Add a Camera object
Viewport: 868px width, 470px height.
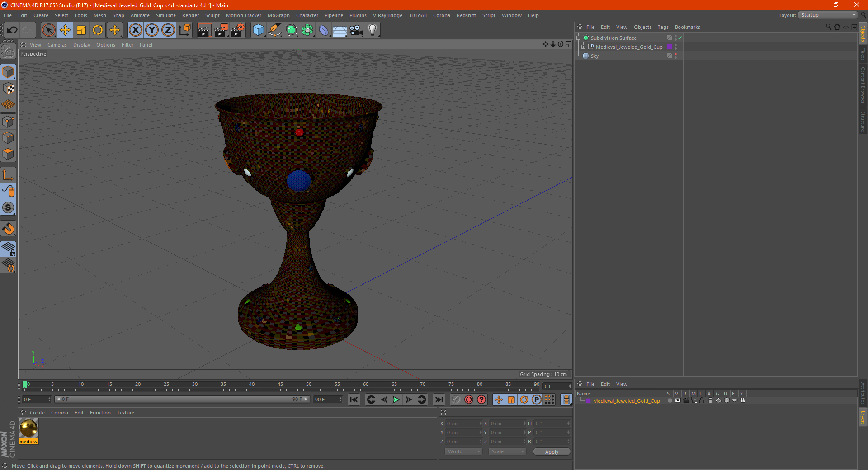pos(356,30)
